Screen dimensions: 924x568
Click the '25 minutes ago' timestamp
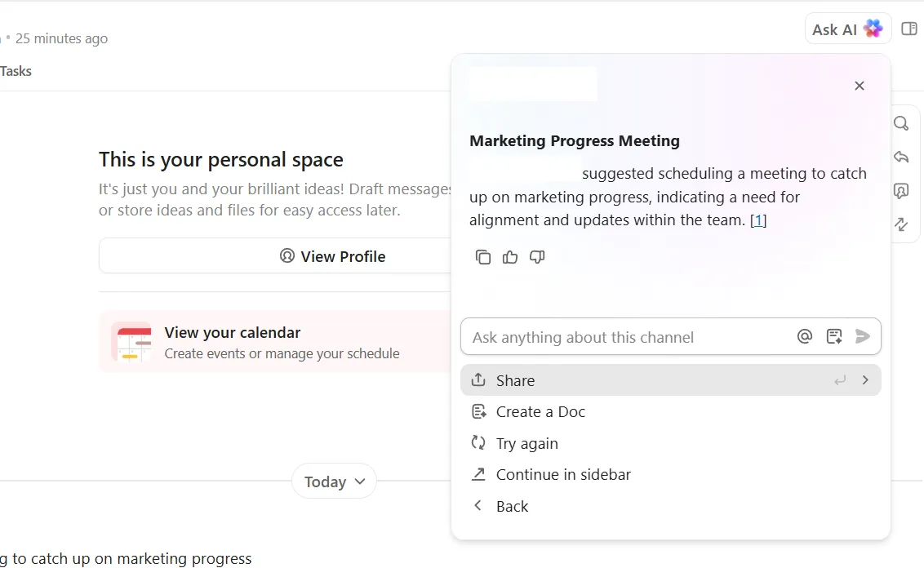[x=61, y=39]
